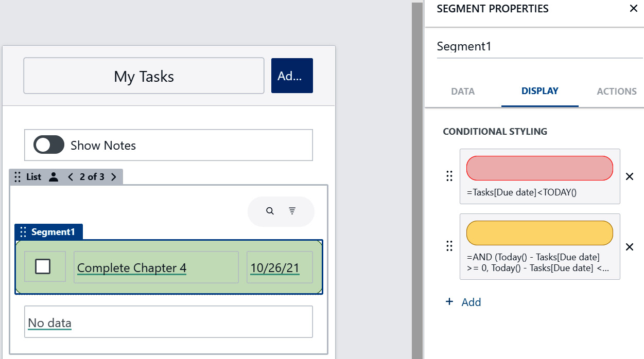
Task: Edit the Segment1 name field
Action: (540, 46)
